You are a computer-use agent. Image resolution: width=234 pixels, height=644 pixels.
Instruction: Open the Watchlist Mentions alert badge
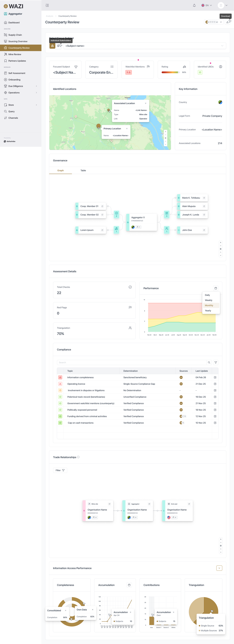pos(129,72)
